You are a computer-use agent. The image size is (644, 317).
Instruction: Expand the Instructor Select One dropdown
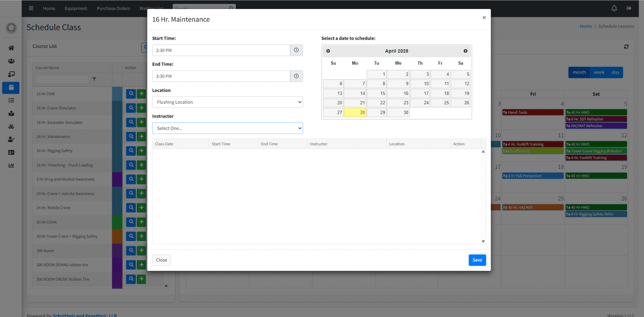point(227,128)
